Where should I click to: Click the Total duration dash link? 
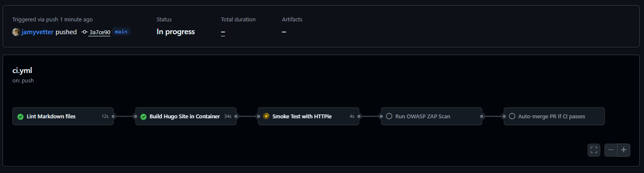pyautogui.click(x=223, y=32)
